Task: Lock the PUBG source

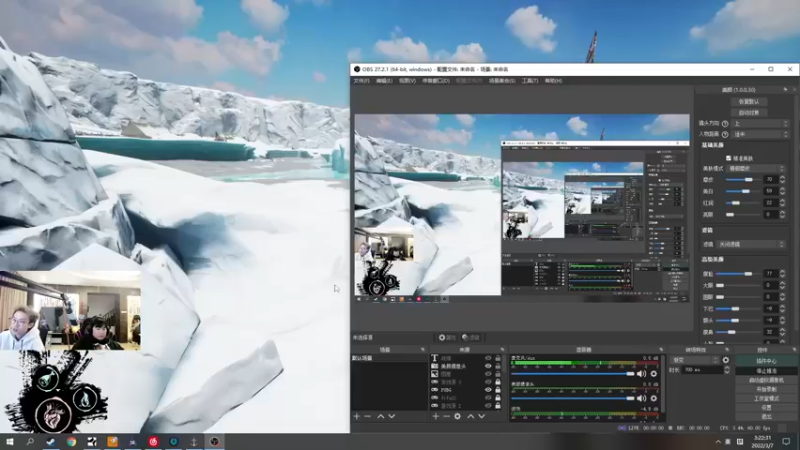Action: (498, 390)
